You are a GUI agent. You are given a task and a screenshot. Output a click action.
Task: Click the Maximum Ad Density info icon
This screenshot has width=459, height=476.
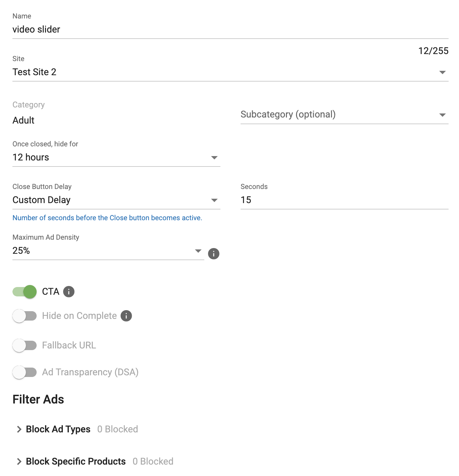point(214,254)
